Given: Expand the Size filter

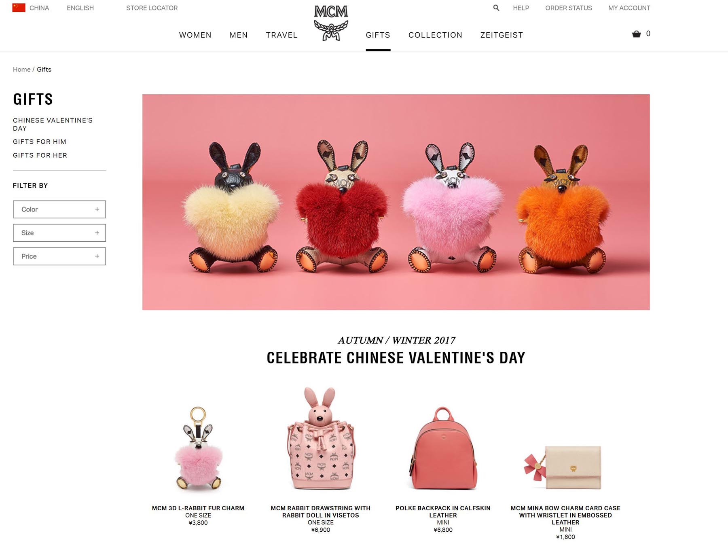Looking at the screenshot, I should click(x=59, y=233).
